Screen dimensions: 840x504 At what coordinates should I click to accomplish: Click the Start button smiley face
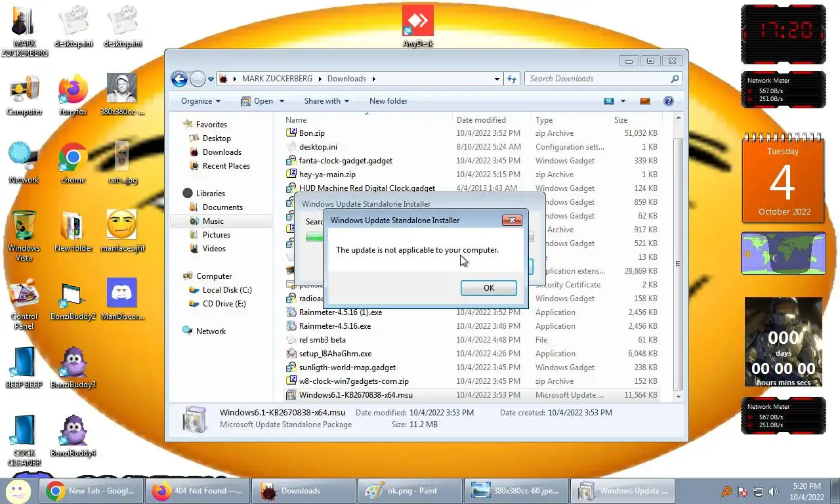(18, 490)
